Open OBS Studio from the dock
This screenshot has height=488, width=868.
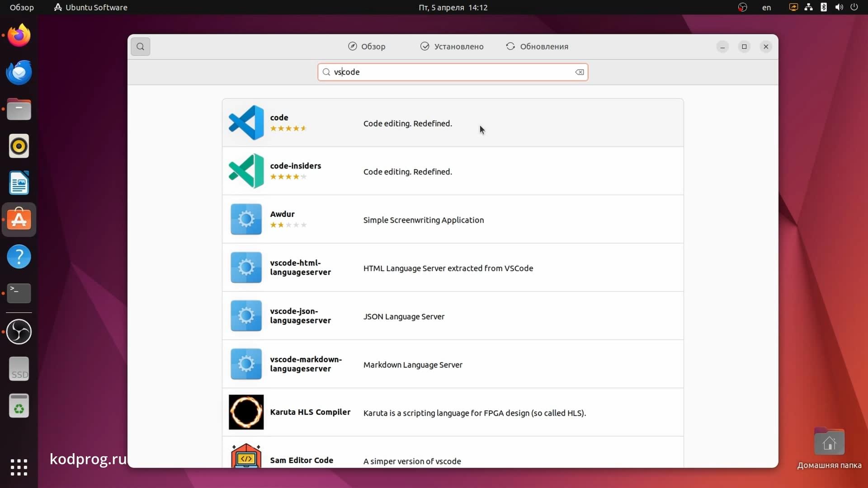pos(19,332)
